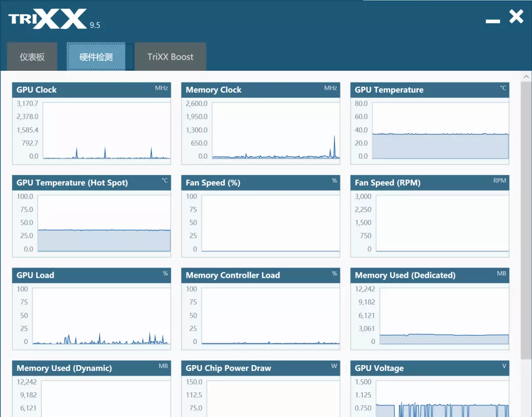Click the GPU Load panel title
This screenshot has width=532, height=417.
point(35,276)
